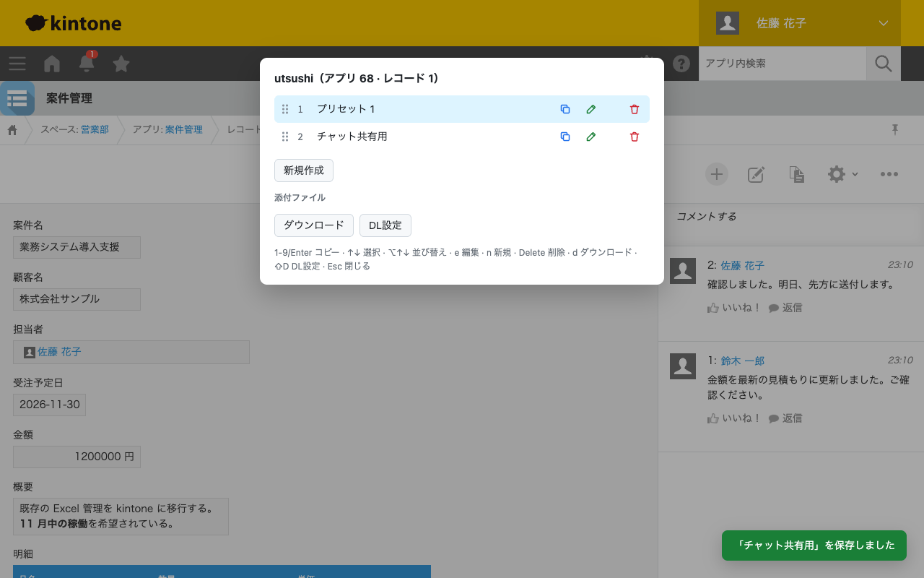
Task: Delete the チャット共有用 preset
Action: click(x=635, y=137)
